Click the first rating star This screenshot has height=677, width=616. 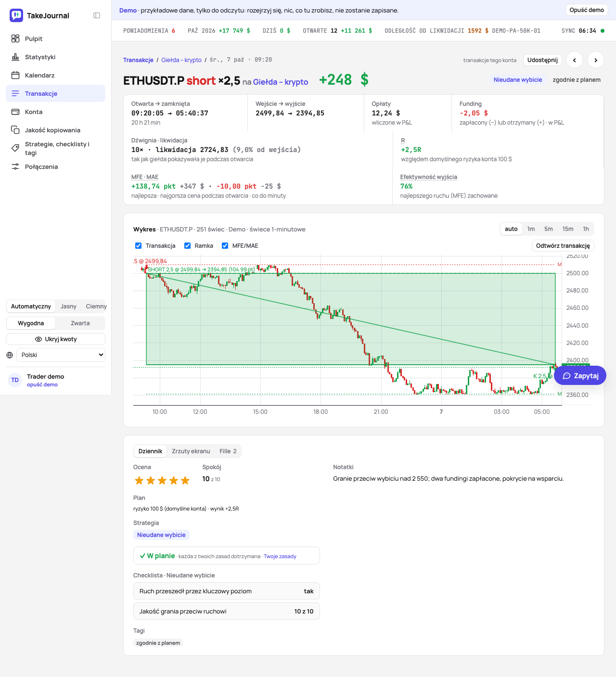click(139, 480)
